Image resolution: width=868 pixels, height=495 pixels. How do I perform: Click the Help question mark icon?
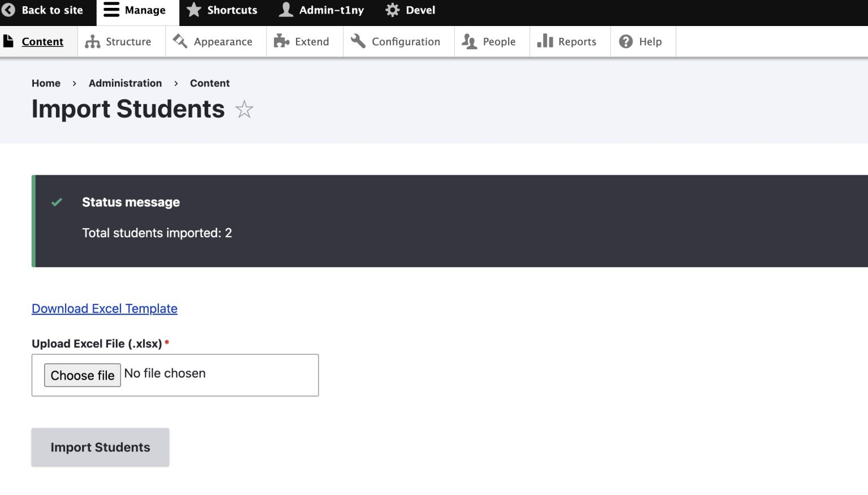626,41
